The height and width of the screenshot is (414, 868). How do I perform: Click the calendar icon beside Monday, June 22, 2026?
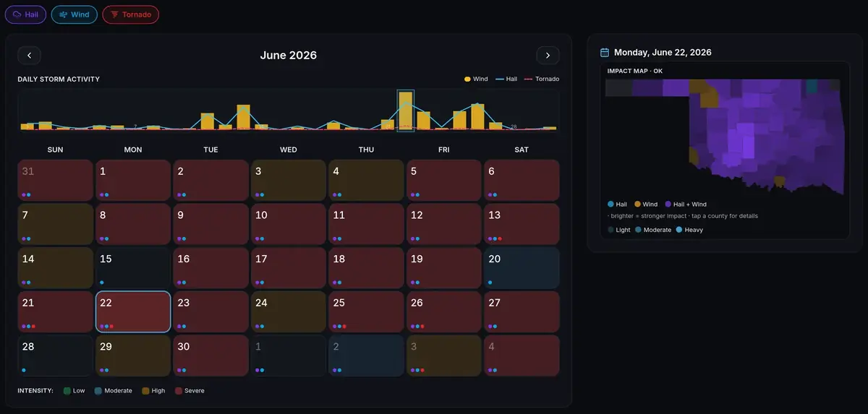[605, 52]
